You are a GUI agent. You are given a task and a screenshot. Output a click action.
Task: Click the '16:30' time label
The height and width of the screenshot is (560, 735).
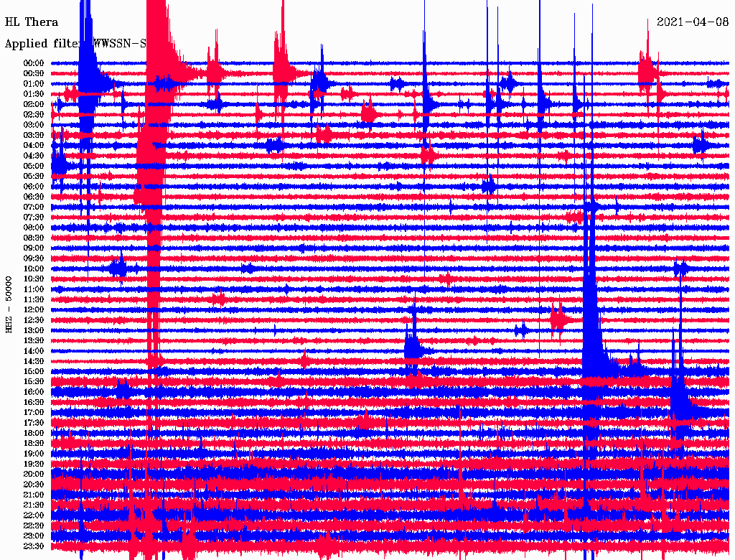34,403
